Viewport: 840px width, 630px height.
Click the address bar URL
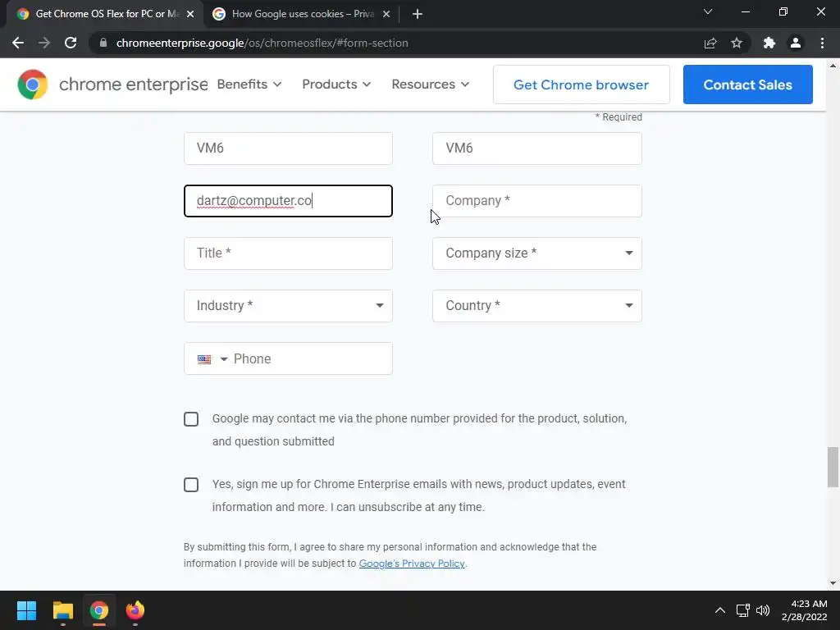[262, 43]
